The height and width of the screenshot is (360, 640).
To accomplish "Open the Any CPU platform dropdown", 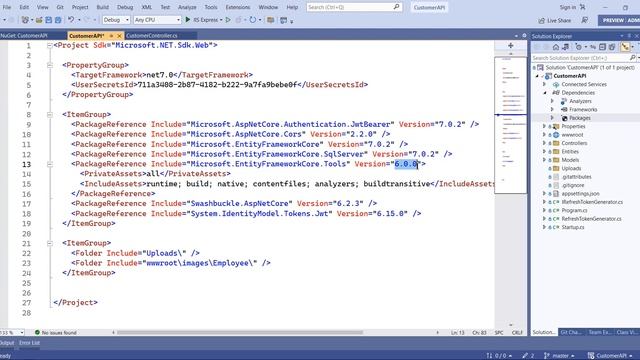I will click(157, 20).
